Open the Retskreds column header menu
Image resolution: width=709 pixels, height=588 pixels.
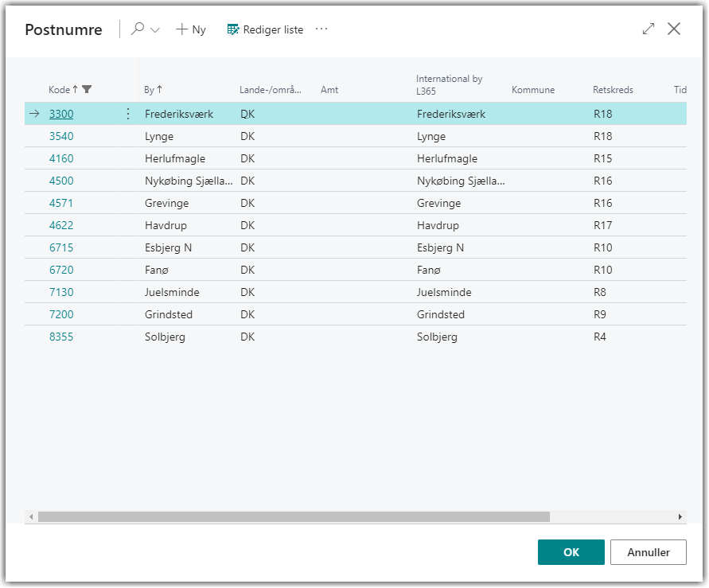(613, 90)
